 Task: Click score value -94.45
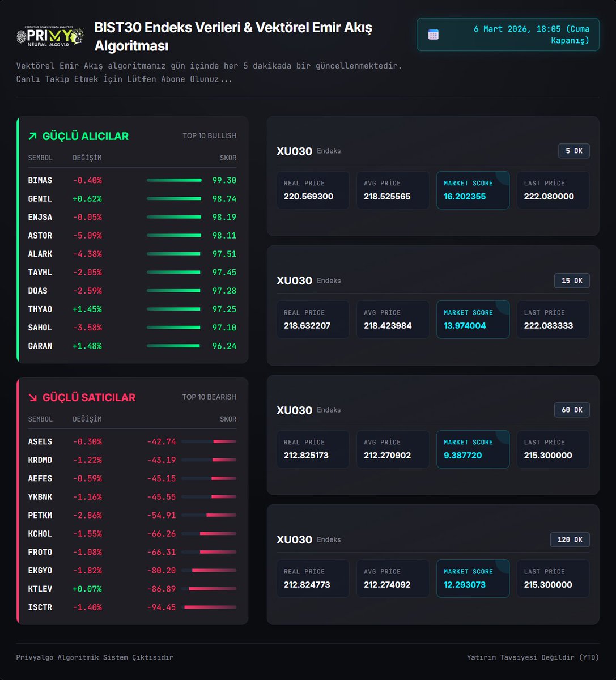pos(162,607)
